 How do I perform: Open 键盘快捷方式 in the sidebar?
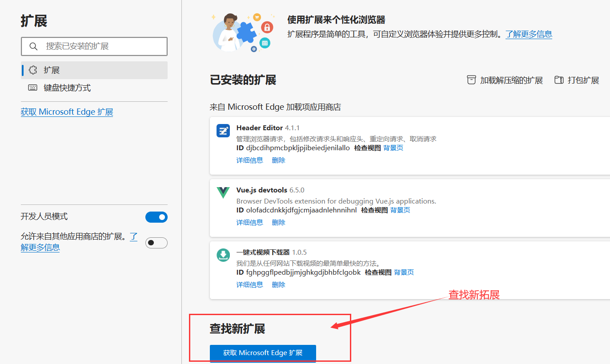94,88
